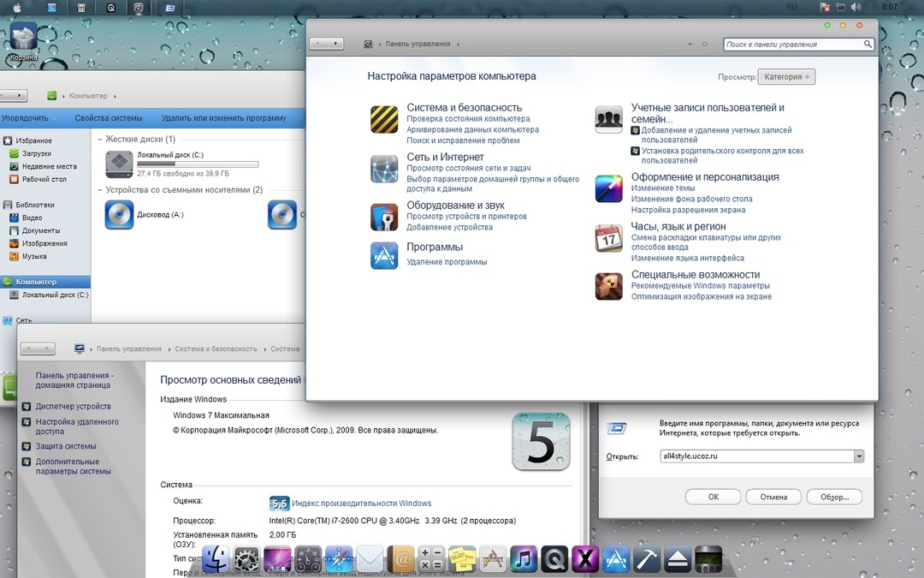Screen dimensions: 924x578
Task: Click Свойства системы in the toolbar
Action: 109,118
